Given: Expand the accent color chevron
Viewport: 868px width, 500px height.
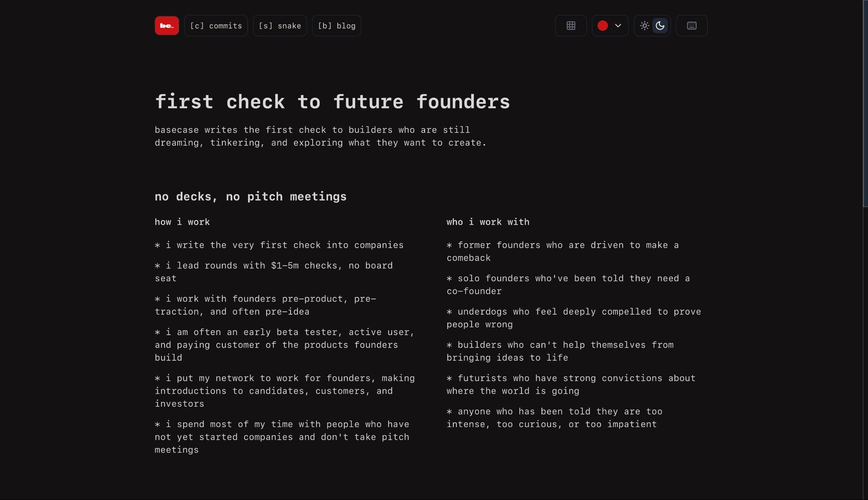Looking at the screenshot, I should pyautogui.click(x=618, y=26).
